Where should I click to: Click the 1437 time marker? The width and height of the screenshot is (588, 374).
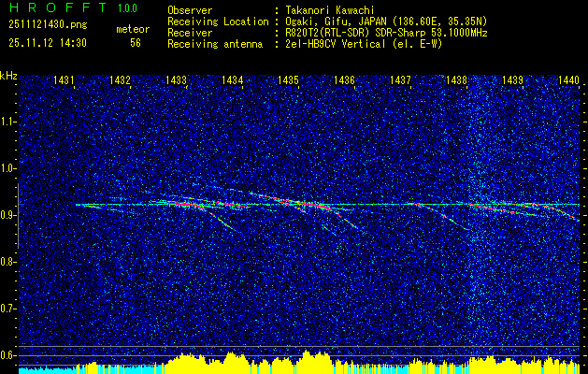[x=400, y=79]
